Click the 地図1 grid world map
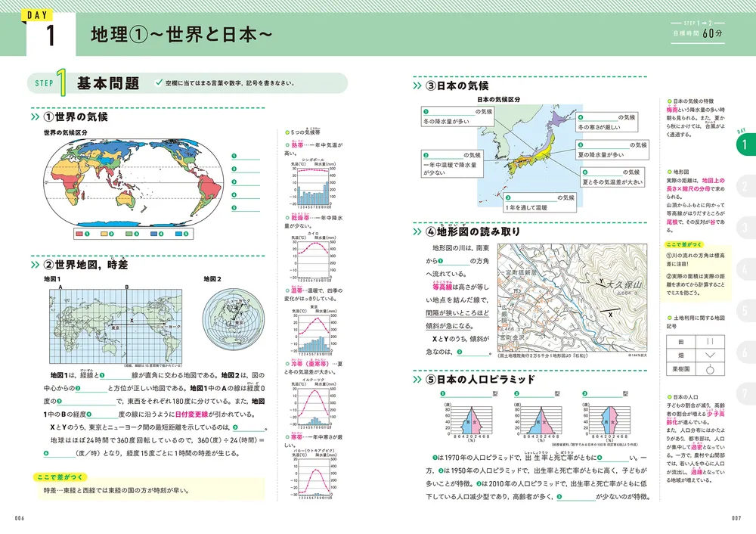This screenshot has width=756, height=534. click(116, 326)
